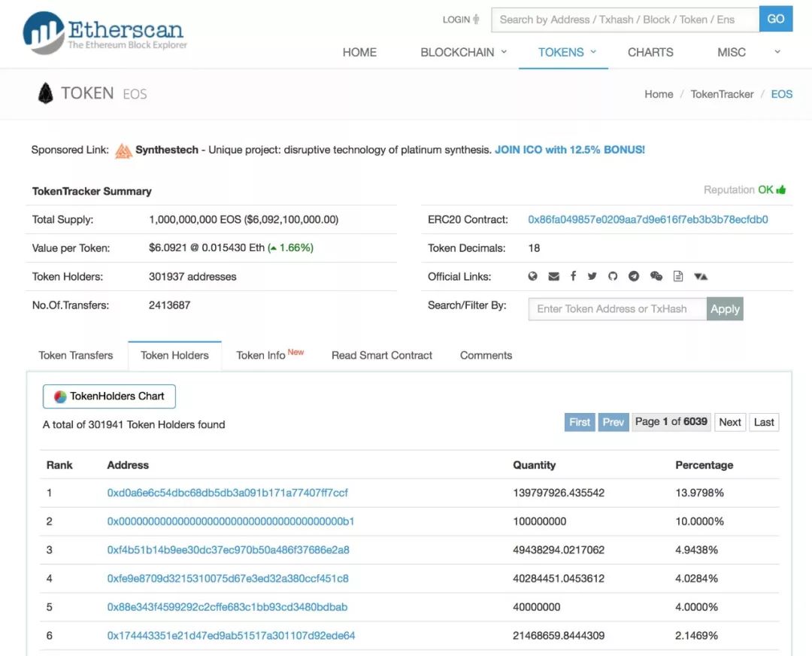
Task: Click the Quantity column header
Action: [535, 466]
